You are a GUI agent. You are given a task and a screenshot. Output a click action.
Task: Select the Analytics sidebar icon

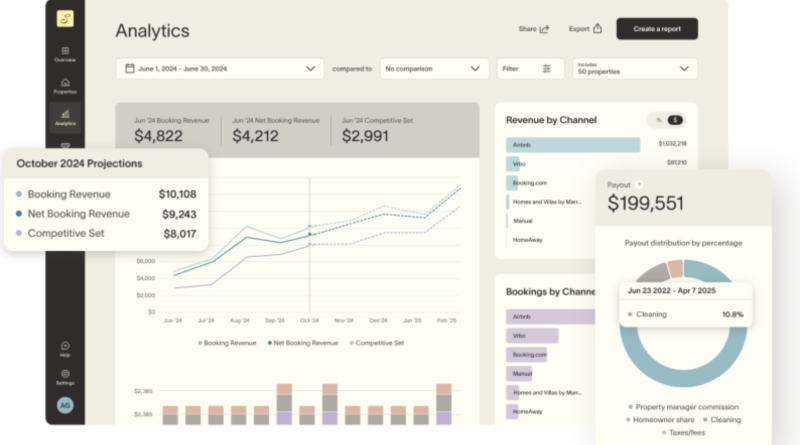click(x=65, y=117)
